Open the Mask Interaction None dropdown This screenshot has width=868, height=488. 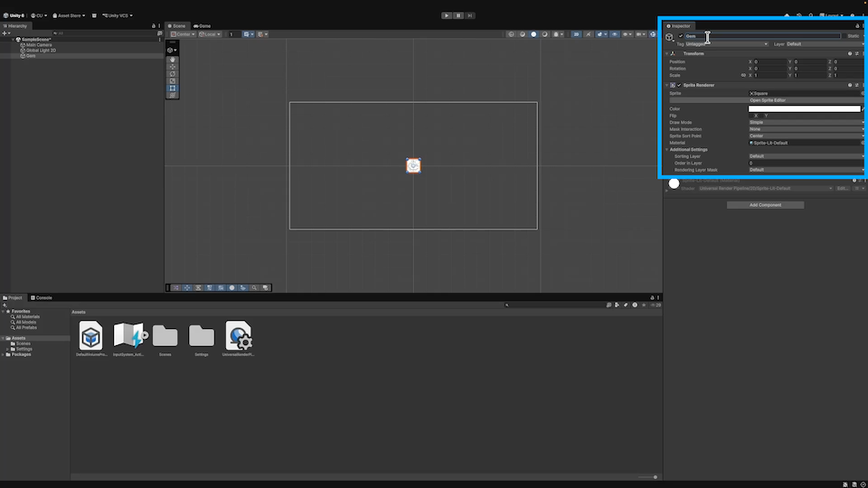[806, 129]
